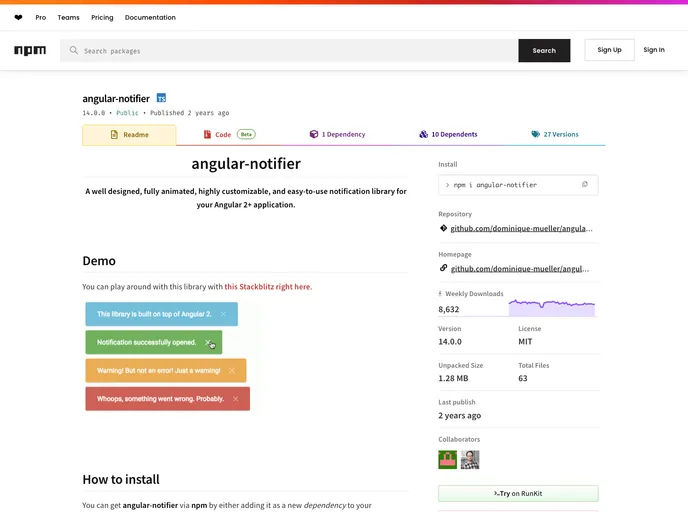Click the magnifier icon in search bar

74,50
